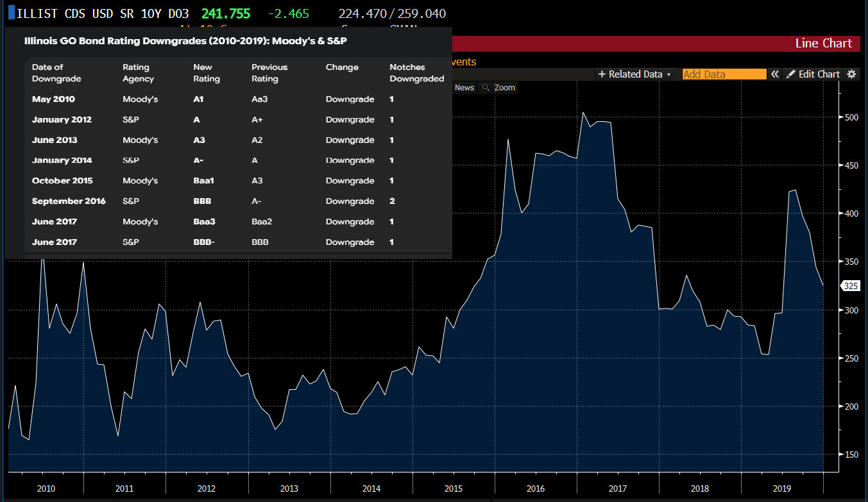Click the New Rating column header
Screen dimensions: 868x502
point(207,73)
